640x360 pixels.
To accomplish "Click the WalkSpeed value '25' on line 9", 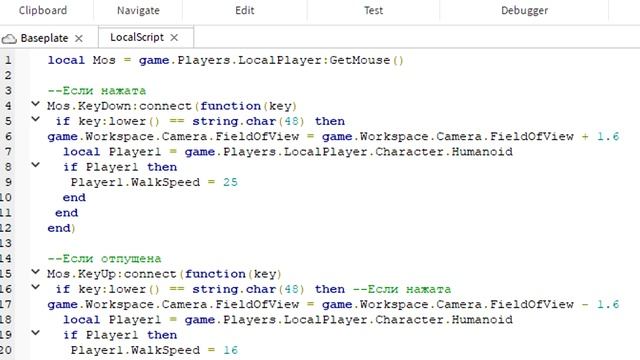I will click(x=230, y=182).
